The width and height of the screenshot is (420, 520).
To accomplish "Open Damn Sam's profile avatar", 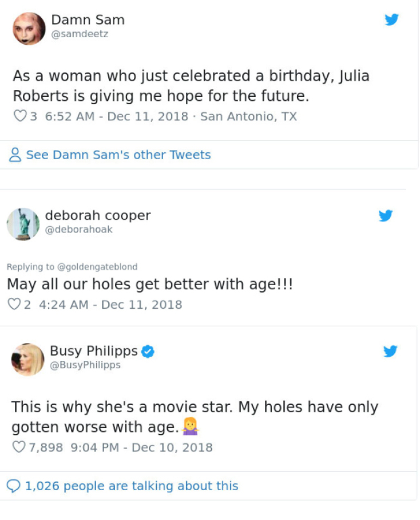I will click(29, 29).
